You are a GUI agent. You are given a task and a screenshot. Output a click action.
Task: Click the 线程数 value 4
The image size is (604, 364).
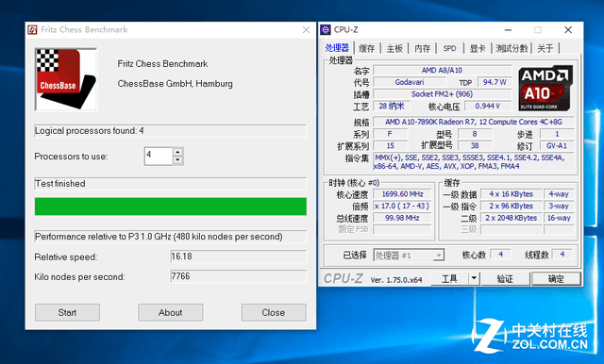(x=562, y=255)
